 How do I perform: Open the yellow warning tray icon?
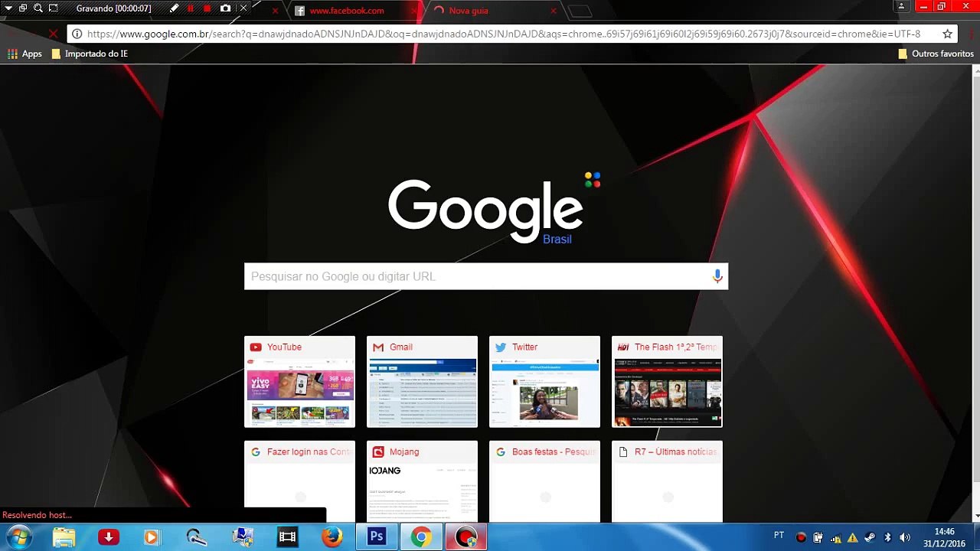point(852,537)
